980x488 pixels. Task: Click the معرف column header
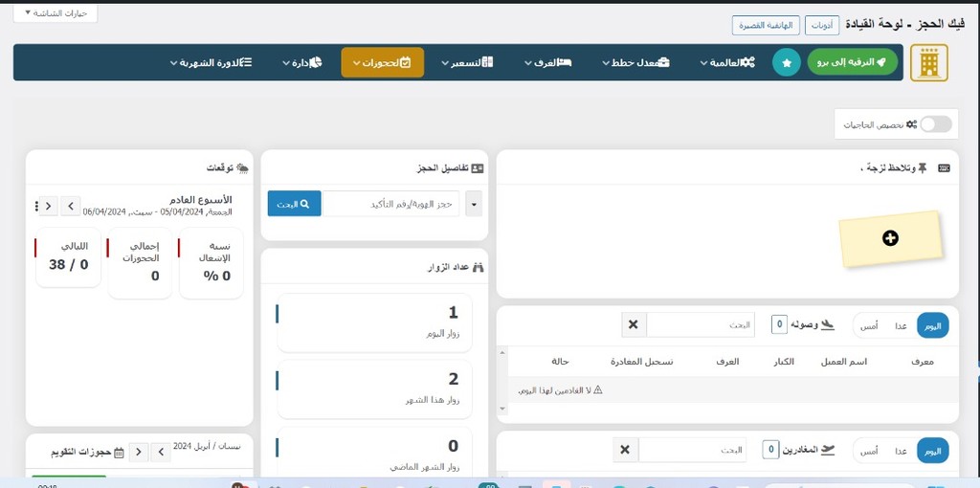[922, 362]
